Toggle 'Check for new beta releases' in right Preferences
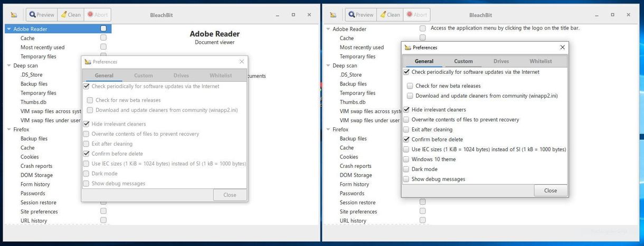 (x=410, y=86)
